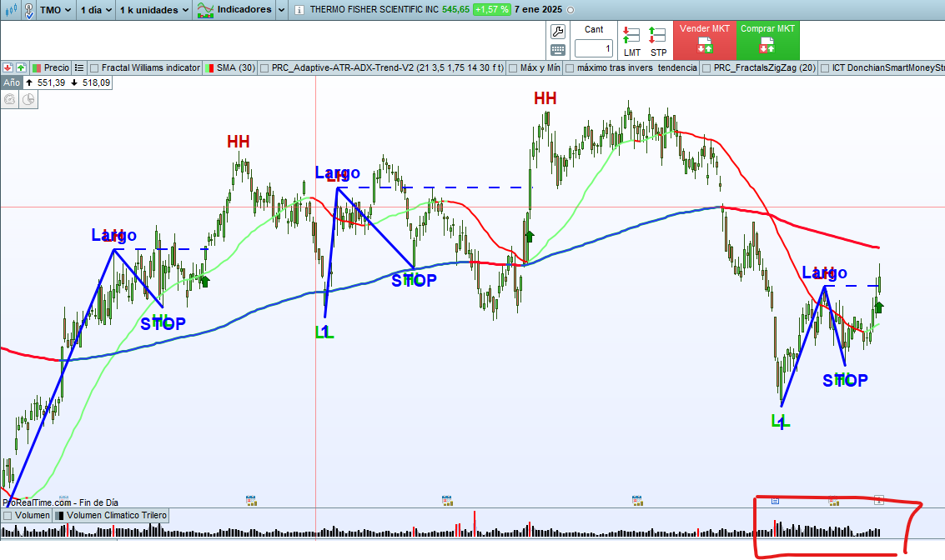The height and width of the screenshot is (560, 945).
Task: Click the third calendar event icon on time axis
Action: click(446, 500)
